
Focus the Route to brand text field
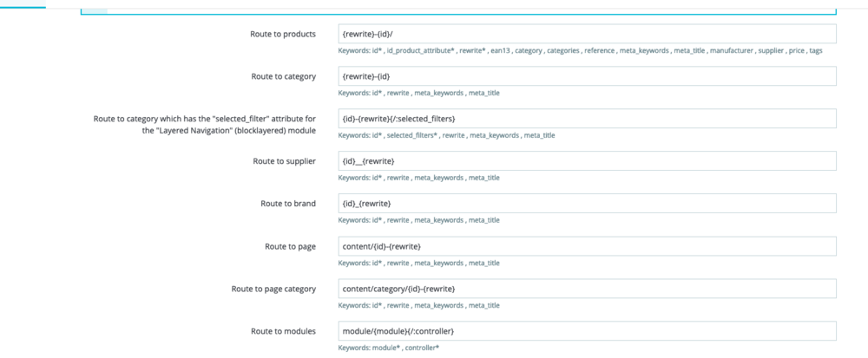coord(587,203)
